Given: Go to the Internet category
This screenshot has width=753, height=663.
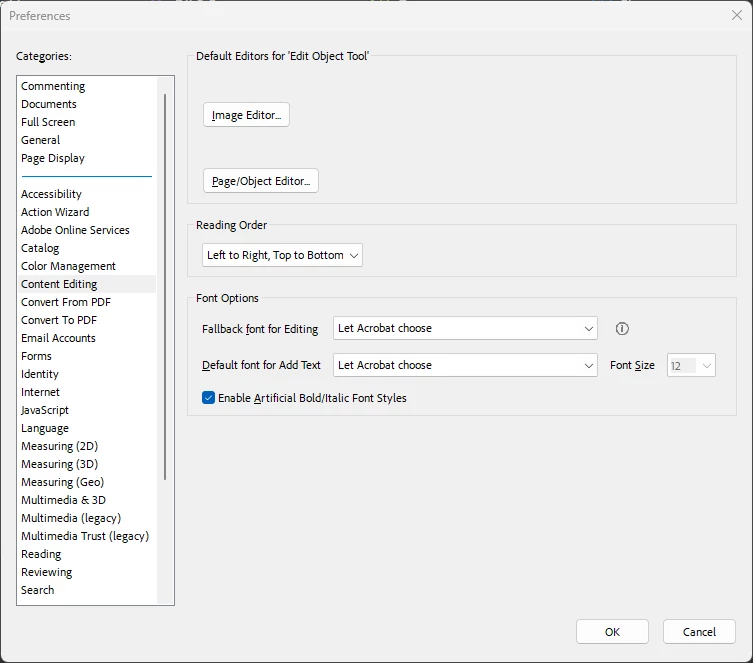Looking at the screenshot, I should coord(87,392).
